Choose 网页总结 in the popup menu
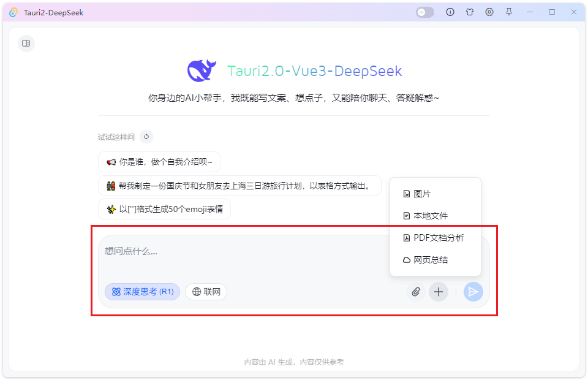This screenshot has height=380, width=588. [x=435, y=260]
